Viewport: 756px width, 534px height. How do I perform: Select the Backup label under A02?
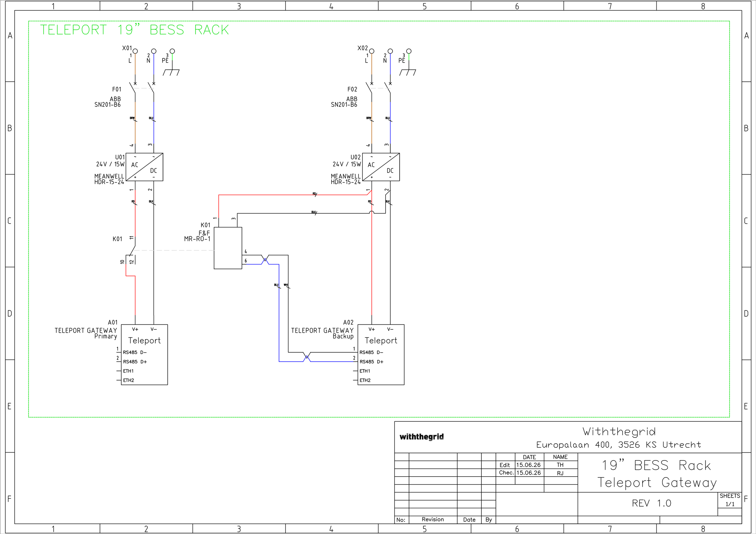click(343, 336)
